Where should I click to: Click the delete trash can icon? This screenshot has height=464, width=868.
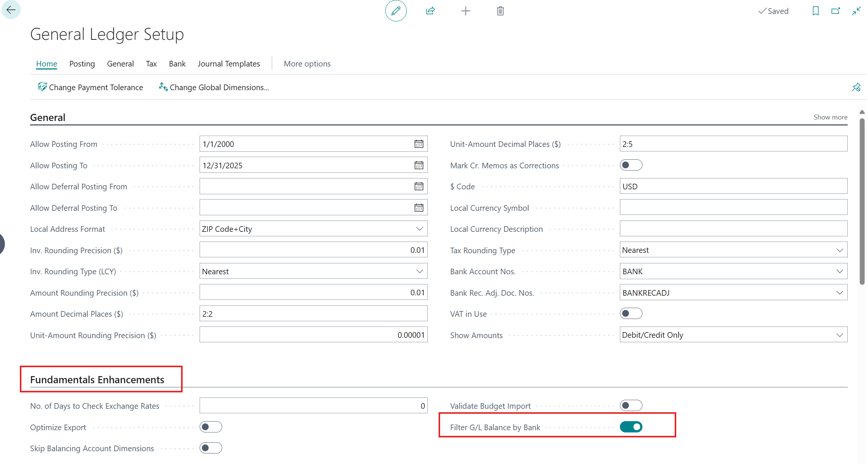tap(500, 11)
